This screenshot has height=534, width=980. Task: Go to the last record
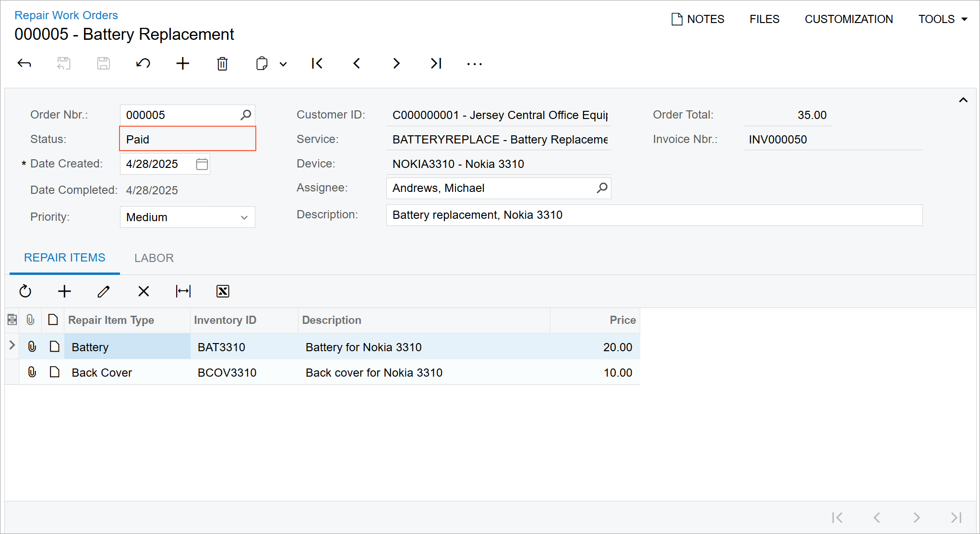coord(436,63)
